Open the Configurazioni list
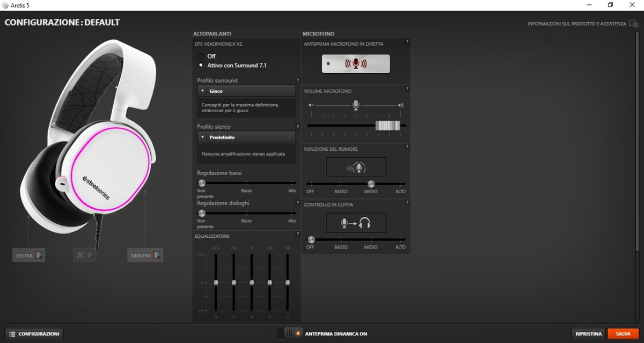Screen dimensions: 644x343 34,334
